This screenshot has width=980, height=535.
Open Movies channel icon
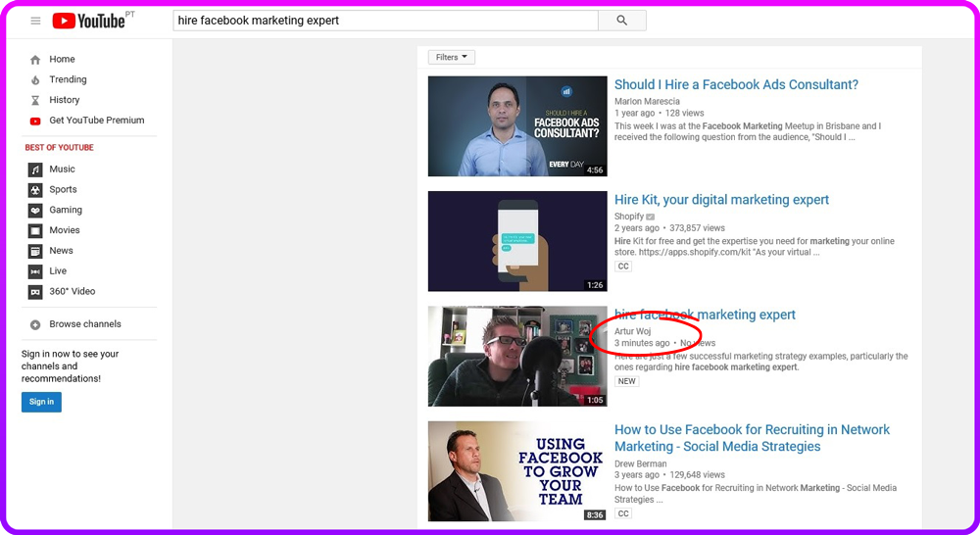tap(35, 230)
